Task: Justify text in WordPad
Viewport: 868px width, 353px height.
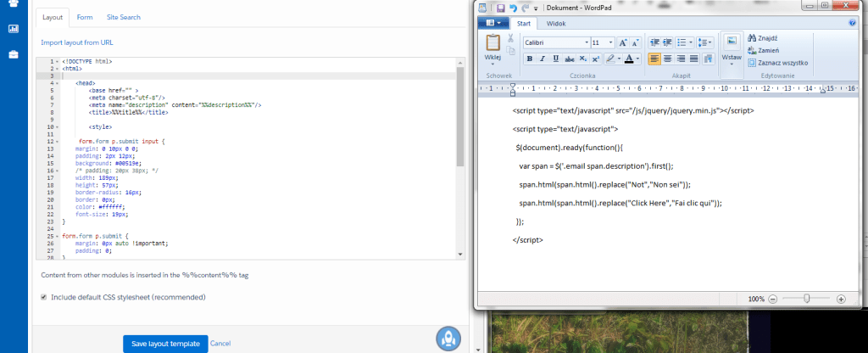Action: tap(694, 59)
